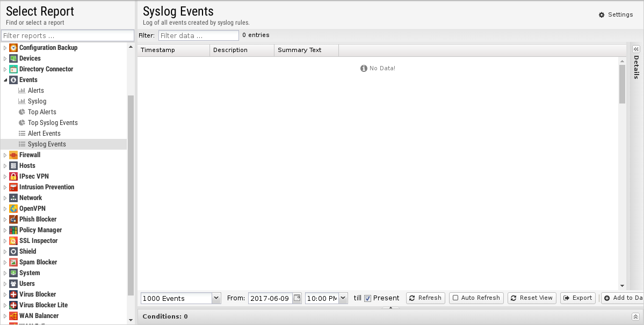Click the IPsec VPN lock icon
This screenshot has height=325, width=644.
pos(13,176)
